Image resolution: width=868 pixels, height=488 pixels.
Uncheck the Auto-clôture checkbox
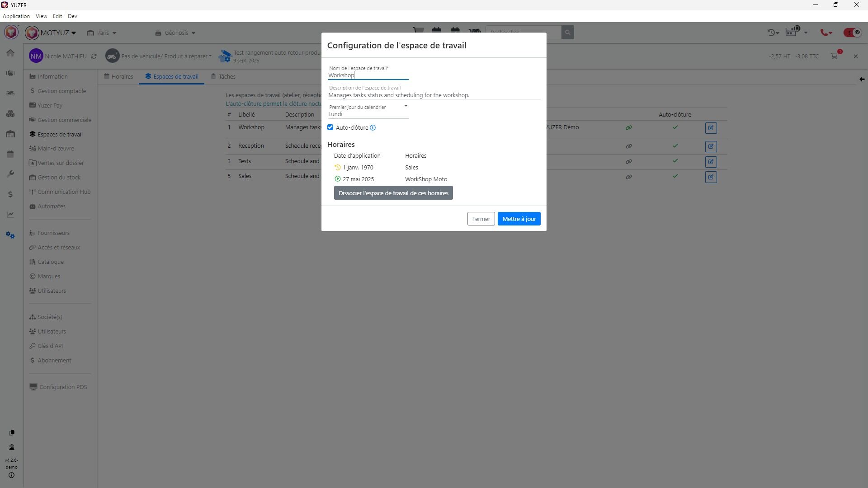pyautogui.click(x=330, y=127)
